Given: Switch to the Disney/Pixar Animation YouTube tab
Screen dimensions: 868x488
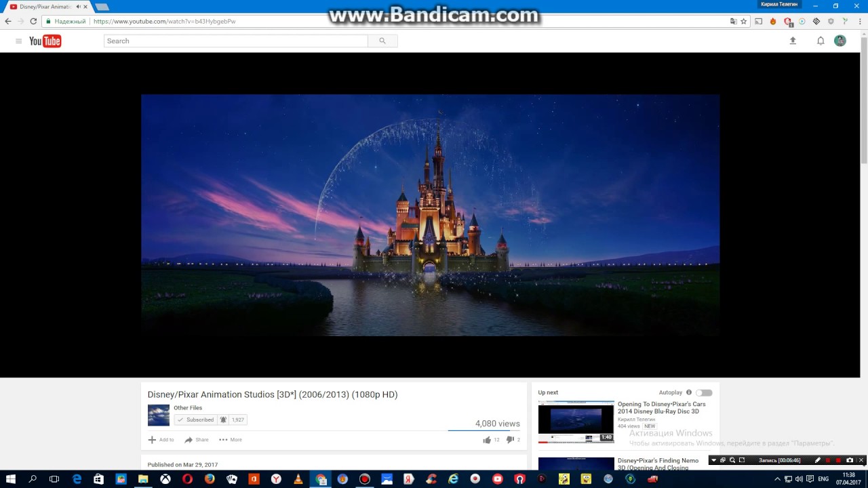Looking at the screenshot, I should (x=47, y=7).
